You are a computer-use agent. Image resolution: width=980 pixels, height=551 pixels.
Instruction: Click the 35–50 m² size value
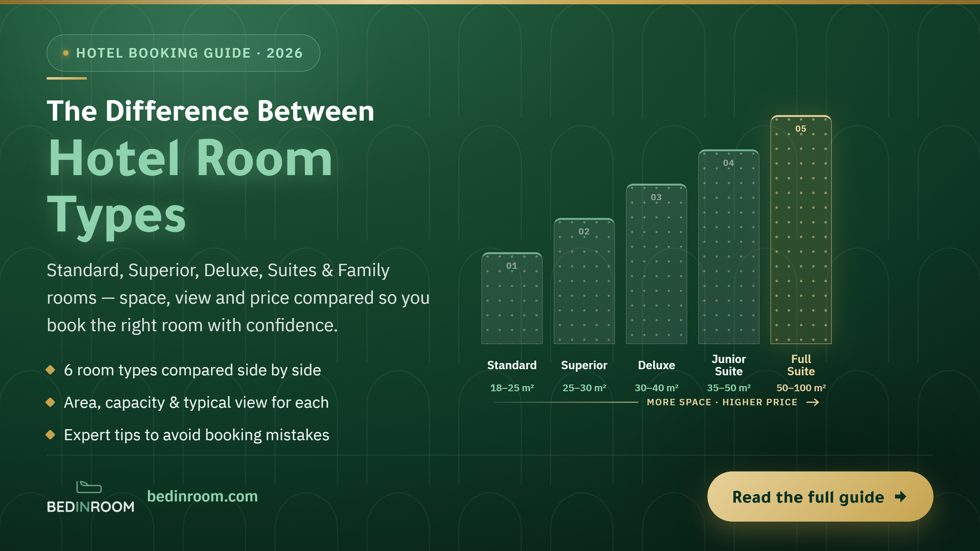coord(729,388)
